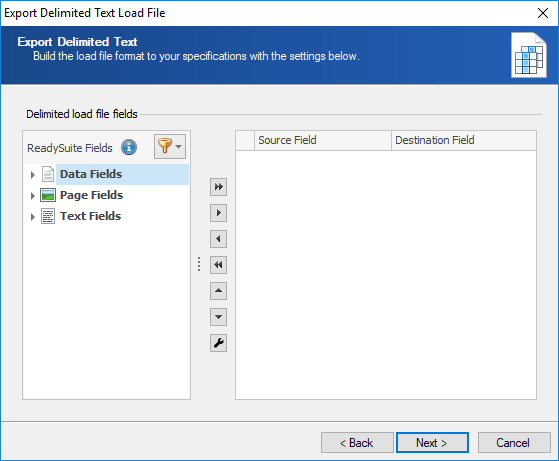The image size is (559, 461).
Task: Return to the previous step with Back
Action: click(357, 443)
